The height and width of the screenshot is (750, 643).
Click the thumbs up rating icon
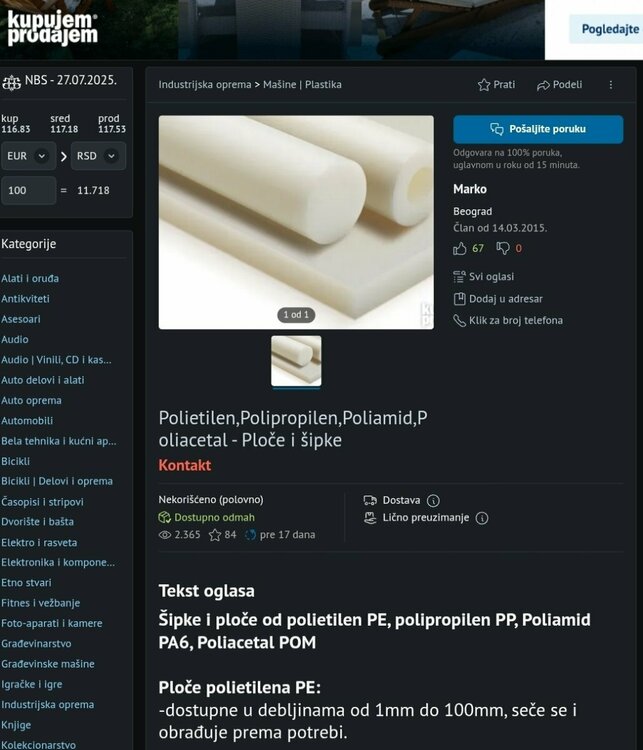[x=459, y=248]
